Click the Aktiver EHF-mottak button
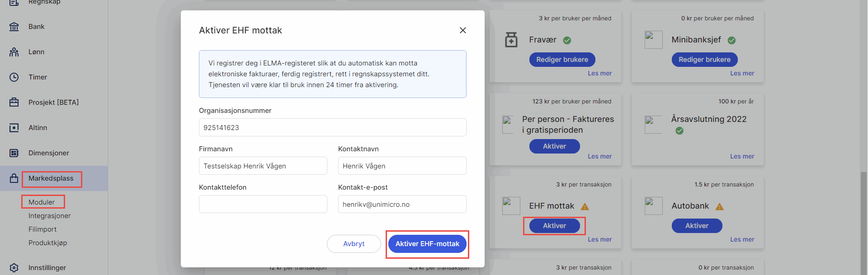868x275 pixels. tap(427, 244)
